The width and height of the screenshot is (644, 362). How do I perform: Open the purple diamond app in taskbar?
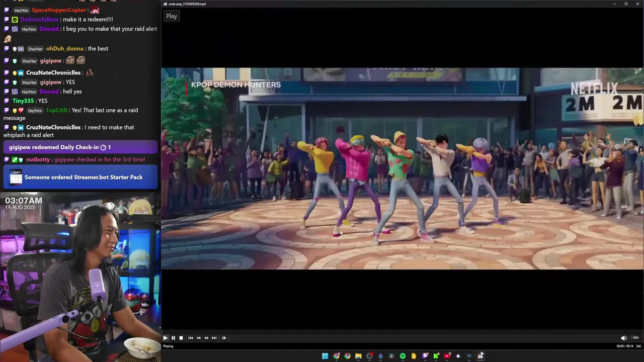(x=380, y=356)
